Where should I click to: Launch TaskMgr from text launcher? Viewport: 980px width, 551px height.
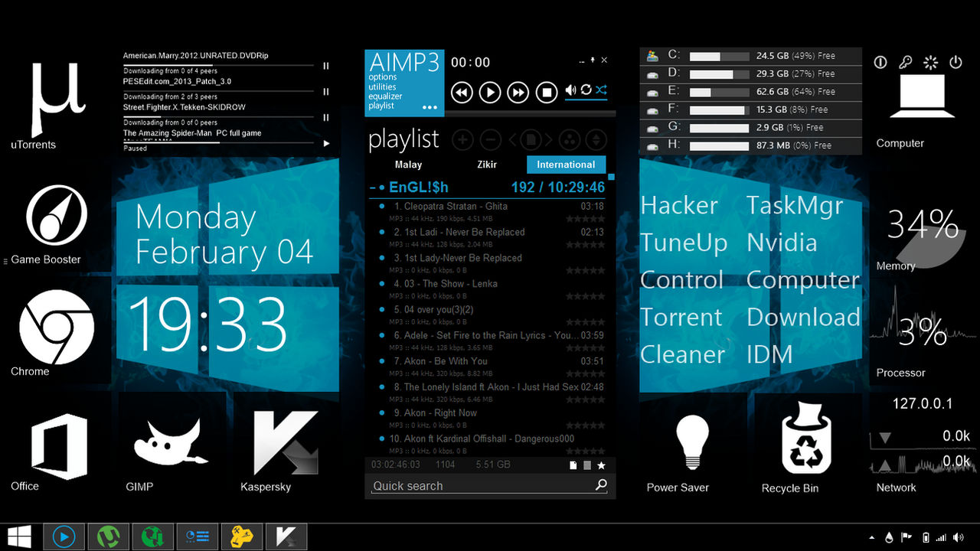795,205
